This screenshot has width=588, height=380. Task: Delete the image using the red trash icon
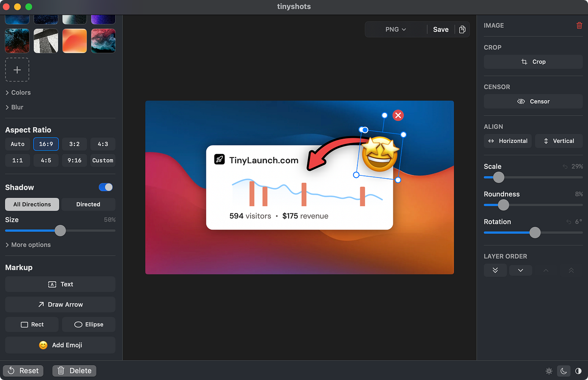click(579, 25)
